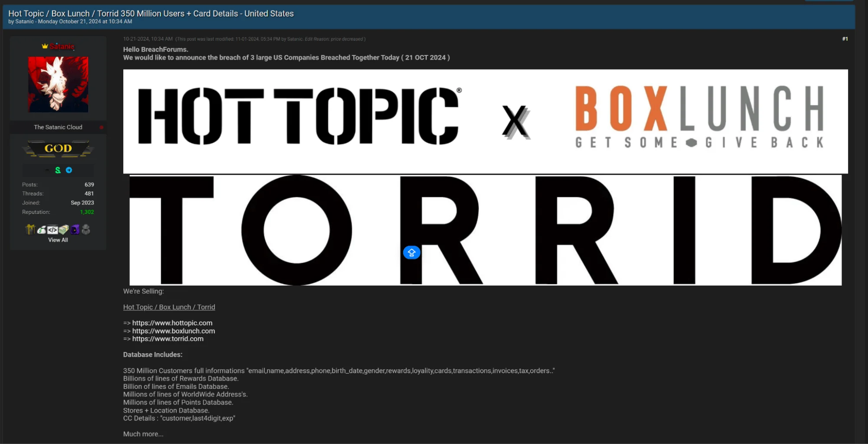The height and width of the screenshot is (444, 868).
Task: Click the green S contact icon
Action: click(58, 170)
